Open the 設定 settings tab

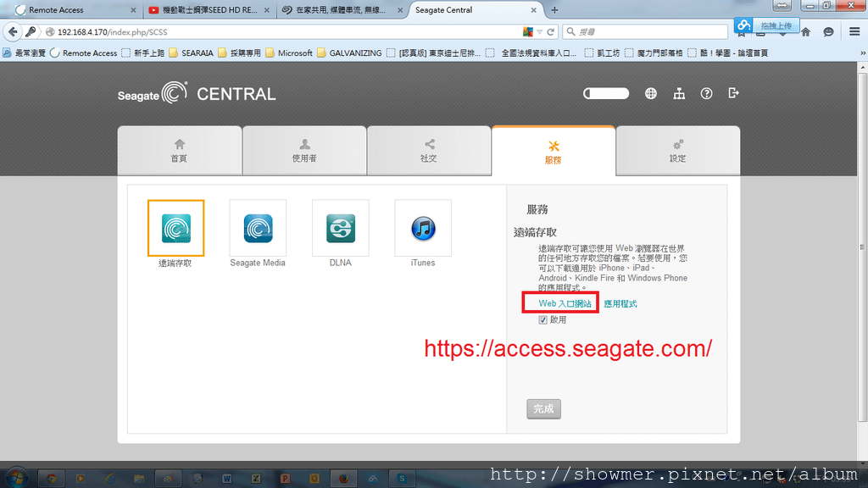click(677, 151)
